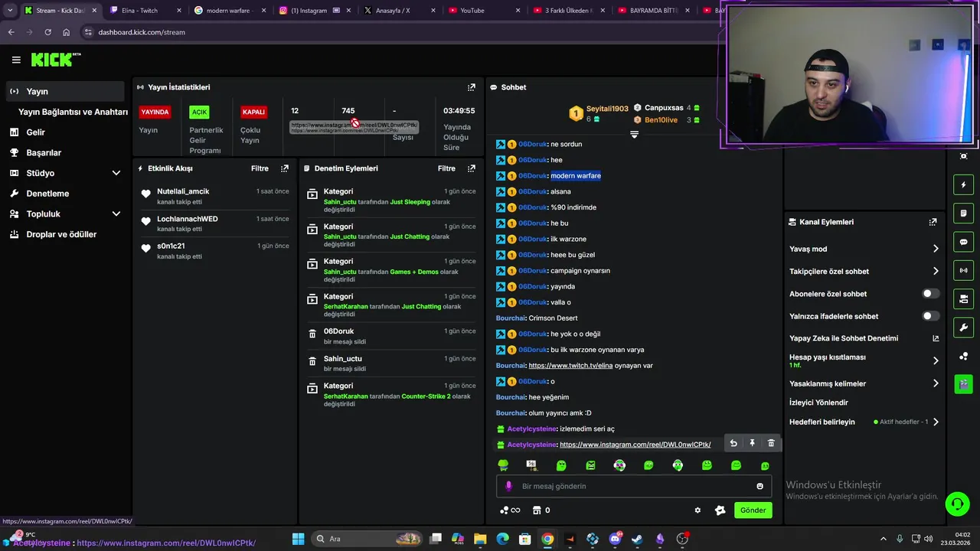This screenshot has width=980, height=551.
Task: Open the green headset support button
Action: click(957, 504)
